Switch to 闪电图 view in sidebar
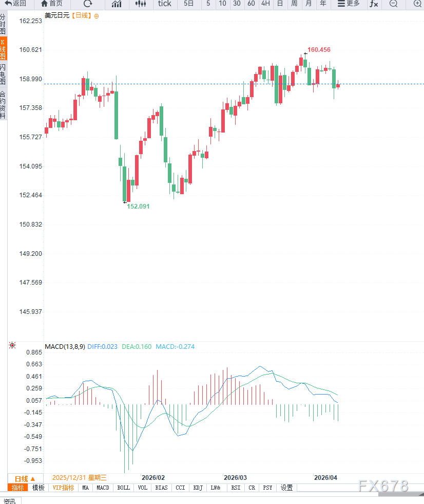Viewport: 424px width, 504px height. (x=3, y=74)
